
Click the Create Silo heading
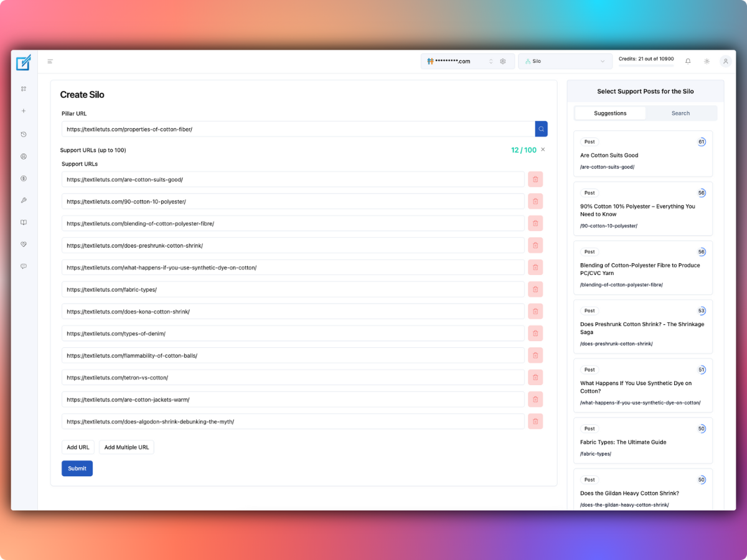(82, 95)
